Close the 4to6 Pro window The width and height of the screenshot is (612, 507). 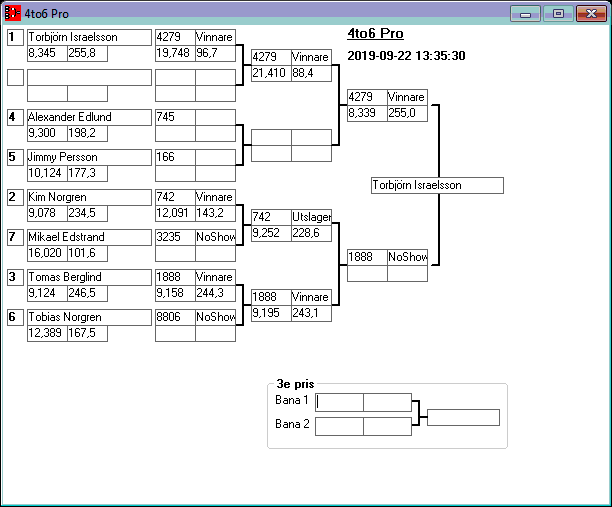click(591, 14)
